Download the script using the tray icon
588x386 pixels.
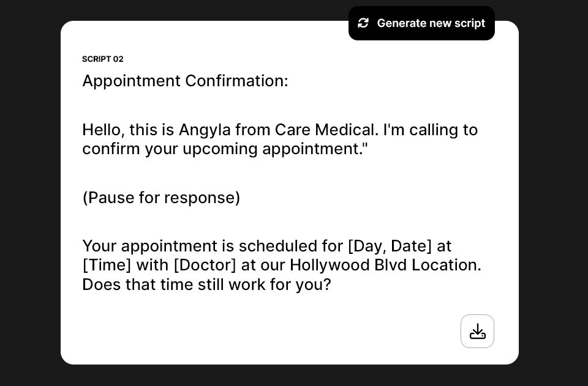[477, 332]
